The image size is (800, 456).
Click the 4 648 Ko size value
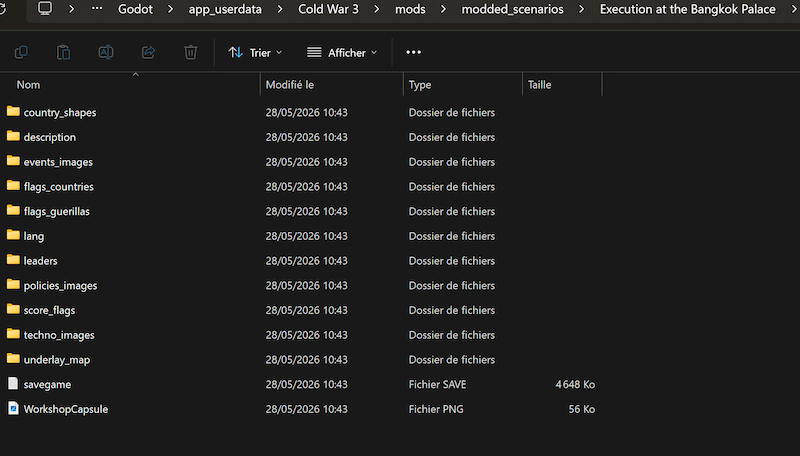(575, 385)
